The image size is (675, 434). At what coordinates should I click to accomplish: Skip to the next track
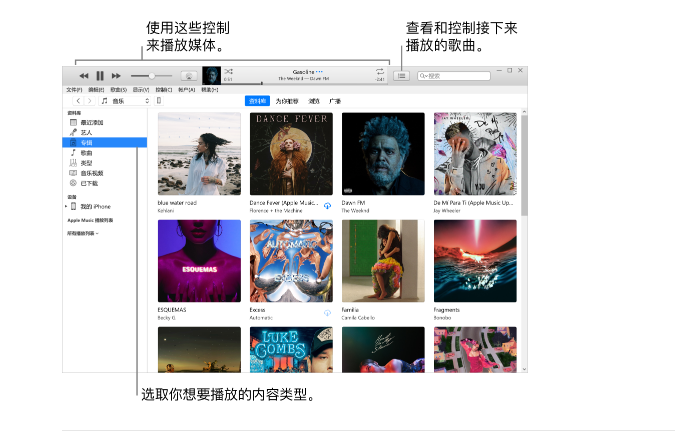(116, 76)
